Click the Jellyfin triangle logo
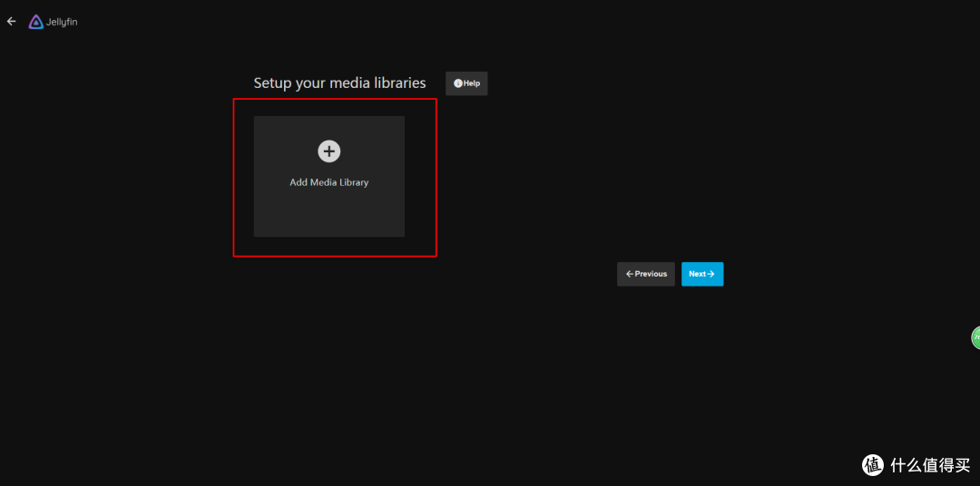The height and width of the screenshot is (486, 980). (36, 22)
